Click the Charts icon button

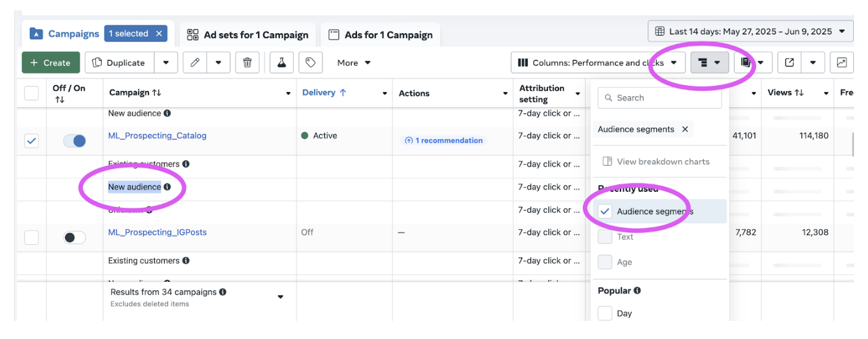click(x=842, y=63)
